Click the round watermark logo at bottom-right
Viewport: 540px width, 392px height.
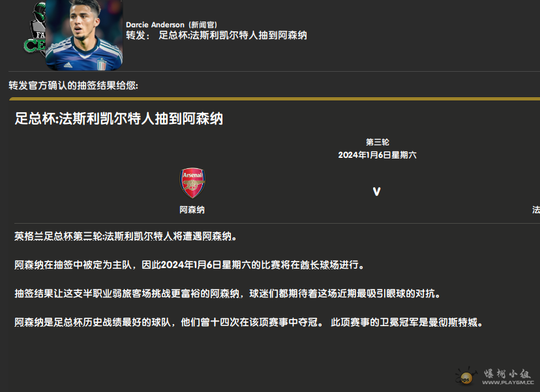[x=466, y=379]
